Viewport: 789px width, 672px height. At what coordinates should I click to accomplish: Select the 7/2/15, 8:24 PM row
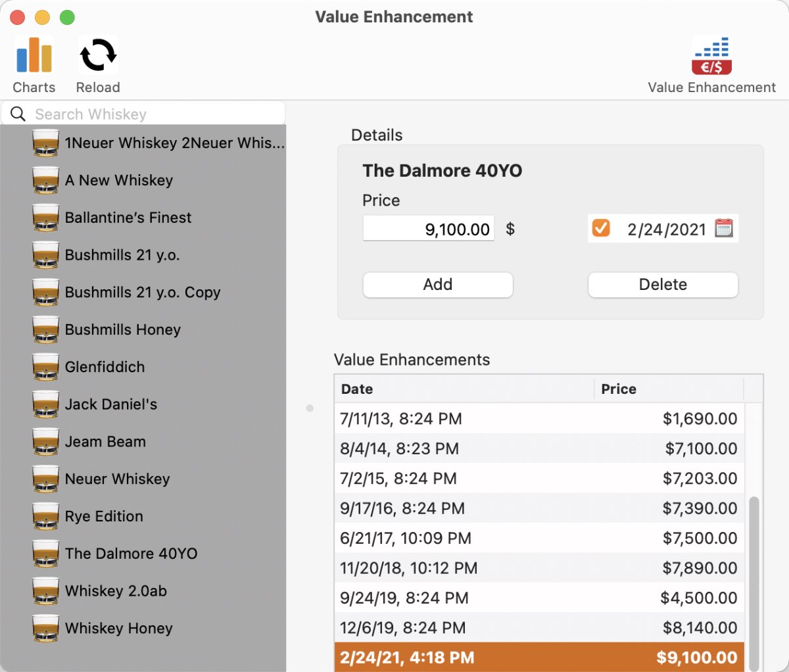click(x=540, y=478)
